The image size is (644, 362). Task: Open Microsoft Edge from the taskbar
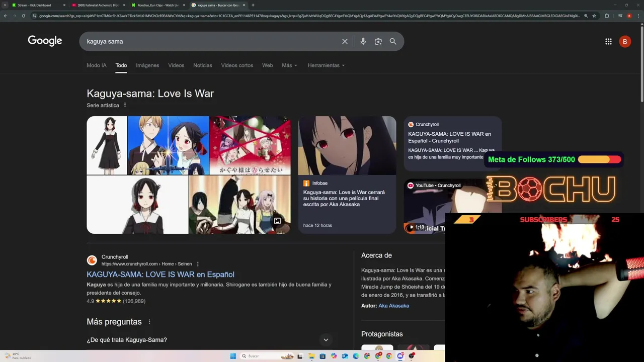[x=356, y=356]
